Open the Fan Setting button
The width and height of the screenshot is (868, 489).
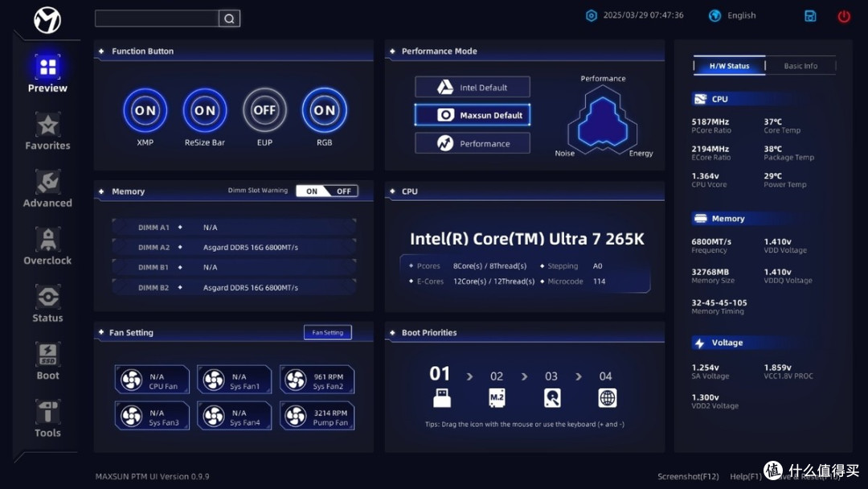tap(328, 332)
